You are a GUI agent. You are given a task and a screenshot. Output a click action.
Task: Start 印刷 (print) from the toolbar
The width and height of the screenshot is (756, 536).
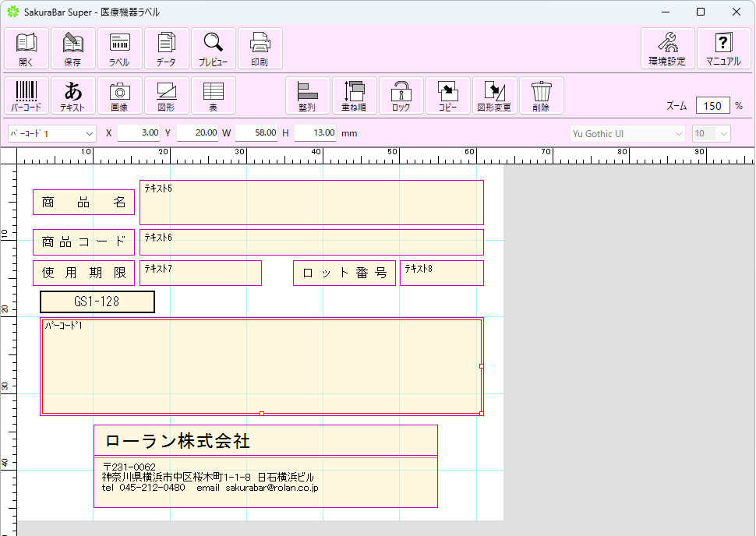tap(260, 48)
